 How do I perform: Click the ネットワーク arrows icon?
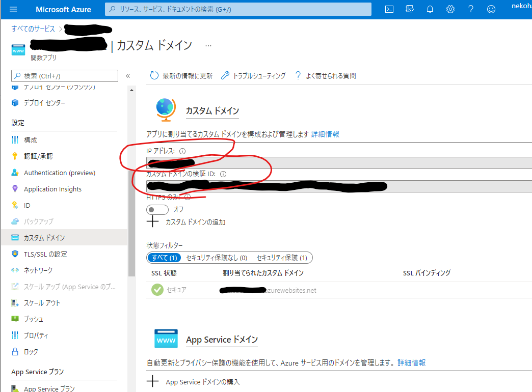[15, 270]
